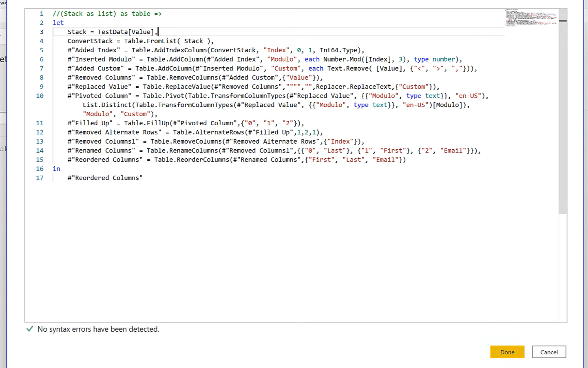Click the editor vertical scrollbar thumb
588x368 pixels.
coord(563,111)
